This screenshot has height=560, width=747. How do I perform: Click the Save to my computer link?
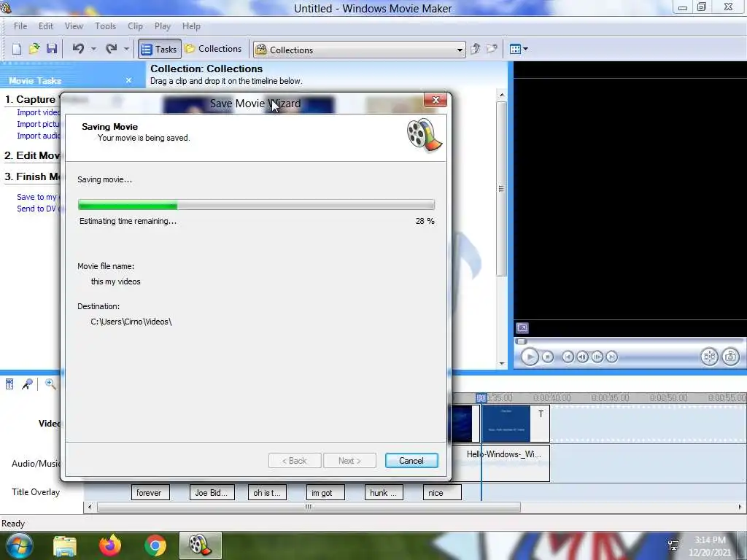38,197
